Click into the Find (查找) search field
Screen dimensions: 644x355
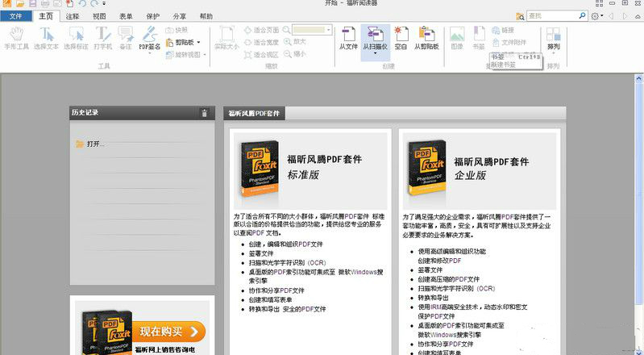556,16
